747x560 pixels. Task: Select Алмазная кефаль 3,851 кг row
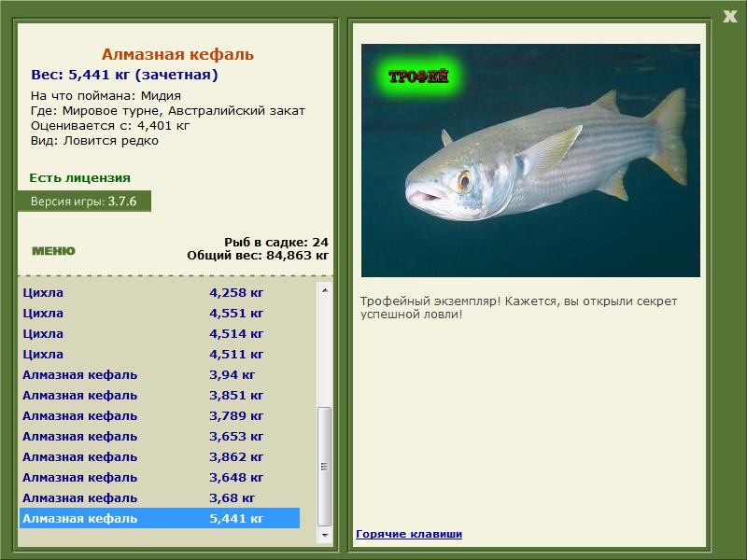click(160, 395)
